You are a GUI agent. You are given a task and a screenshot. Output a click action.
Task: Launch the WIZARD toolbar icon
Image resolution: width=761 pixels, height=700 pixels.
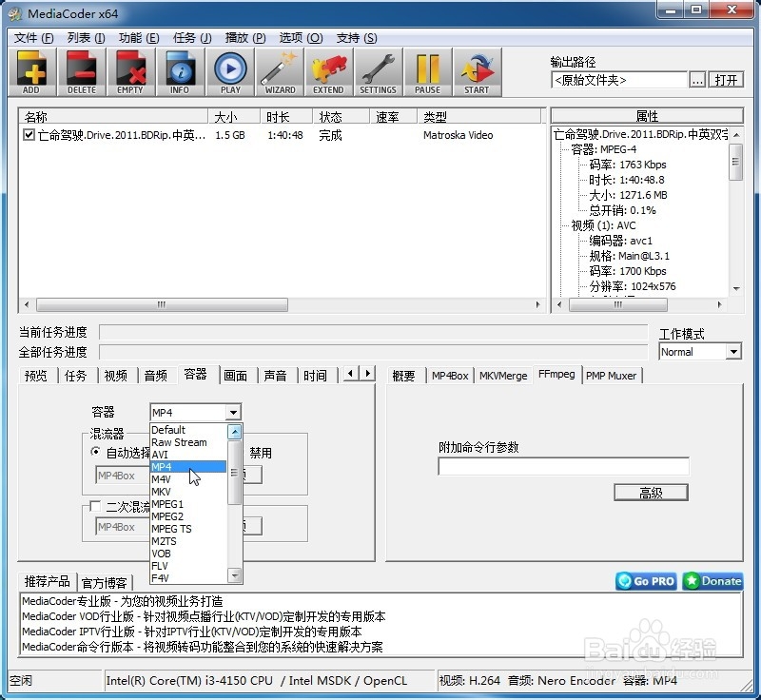[280, 71]
